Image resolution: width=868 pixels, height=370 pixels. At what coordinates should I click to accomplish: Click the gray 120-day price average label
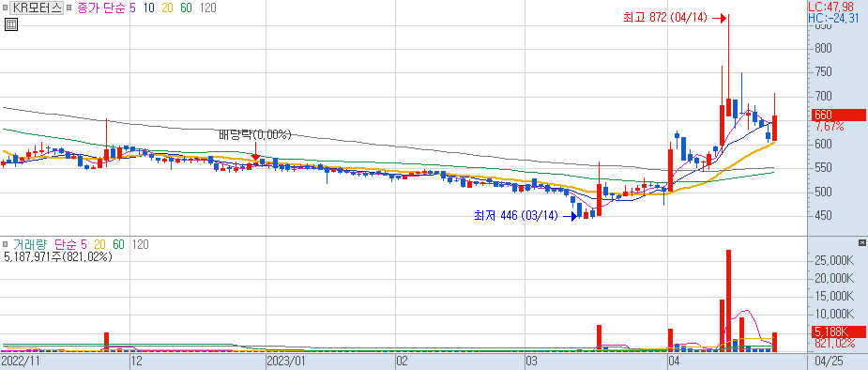click(208, 8)
